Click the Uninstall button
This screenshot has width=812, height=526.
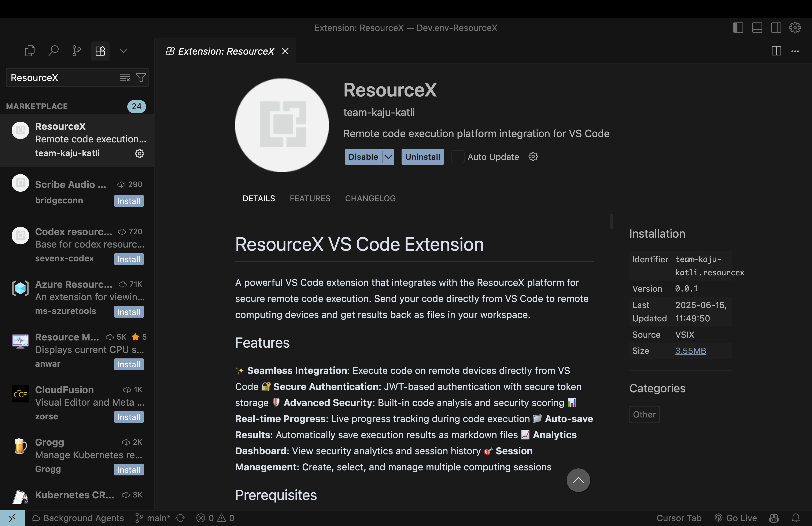point(422,157)
